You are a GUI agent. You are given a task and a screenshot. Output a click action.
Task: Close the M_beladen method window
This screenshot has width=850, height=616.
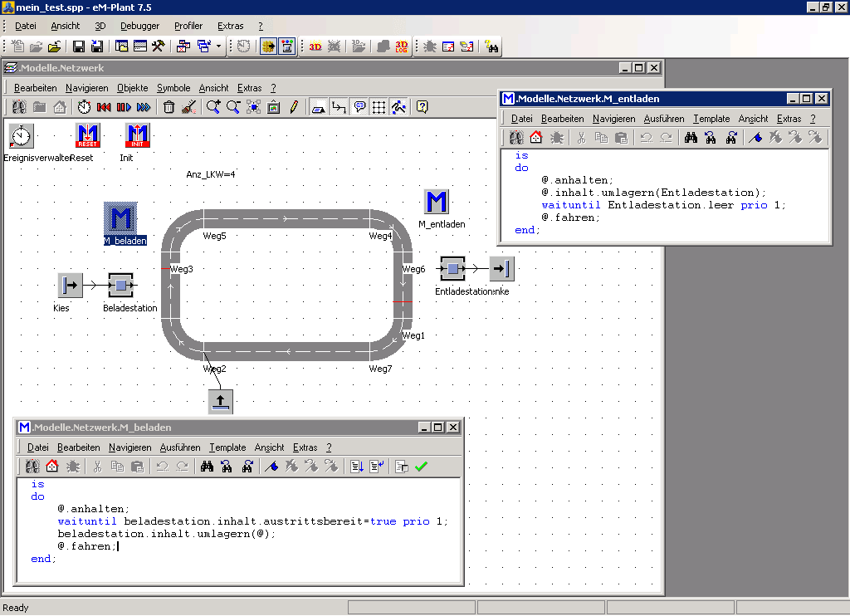point(452,428)
